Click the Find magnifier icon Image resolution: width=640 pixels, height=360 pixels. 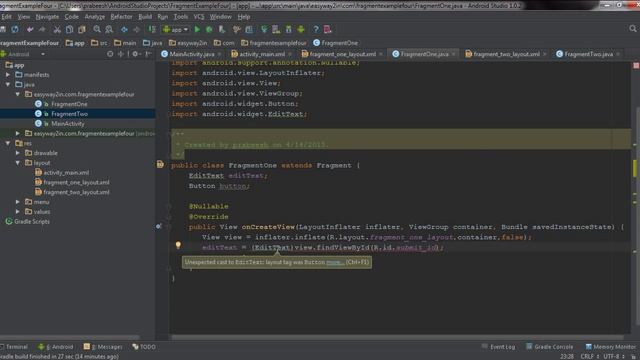97,29
